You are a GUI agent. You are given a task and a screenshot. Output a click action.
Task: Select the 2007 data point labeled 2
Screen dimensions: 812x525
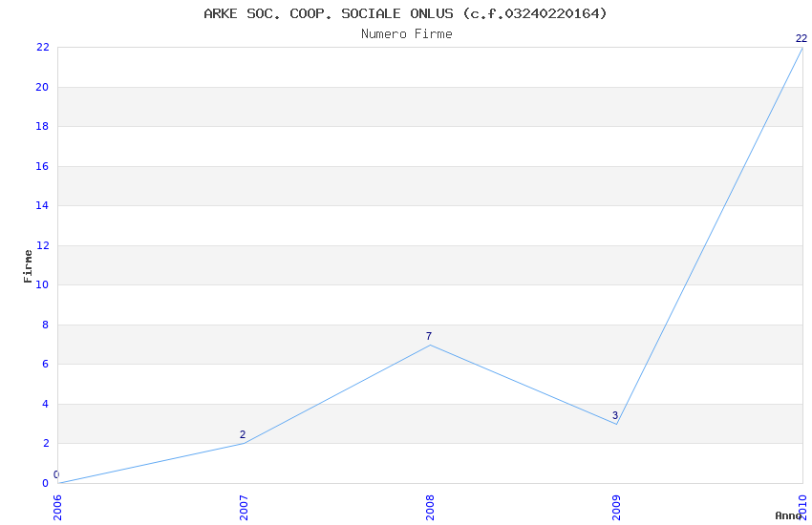[x=244, y=443]
